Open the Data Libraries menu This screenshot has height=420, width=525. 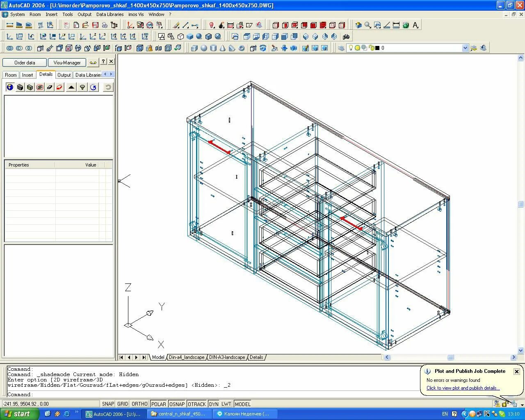pyautogui.click(x=110, y=14)
